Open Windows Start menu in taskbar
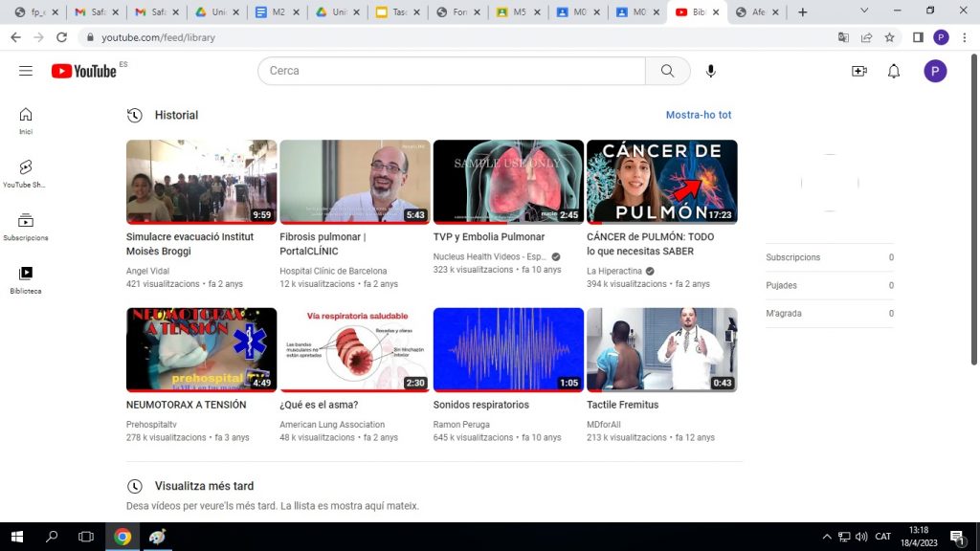This screenshot has height=551, width=980. point(16,537)
